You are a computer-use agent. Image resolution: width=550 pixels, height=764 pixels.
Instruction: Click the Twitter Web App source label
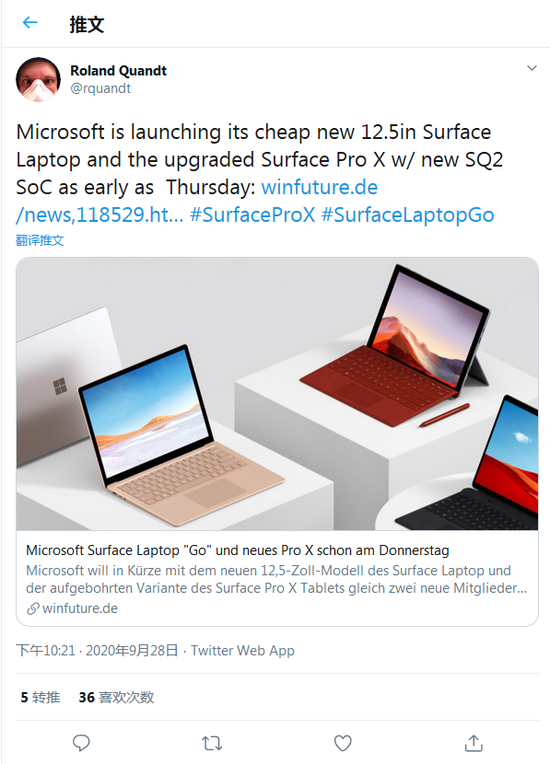pyautogui.click(x=243, y=650)
